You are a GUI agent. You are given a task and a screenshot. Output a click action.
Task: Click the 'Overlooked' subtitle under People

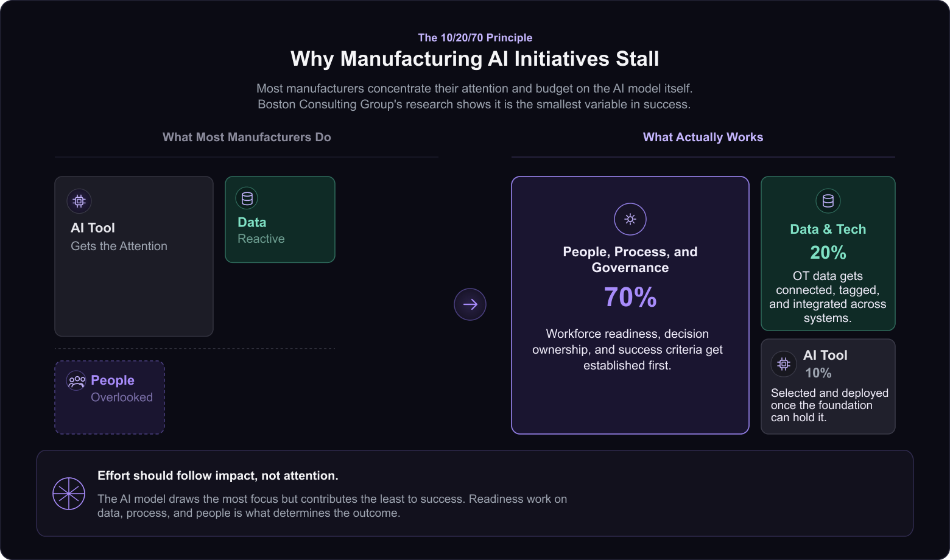pyautogui.click(x=122, y=397)
